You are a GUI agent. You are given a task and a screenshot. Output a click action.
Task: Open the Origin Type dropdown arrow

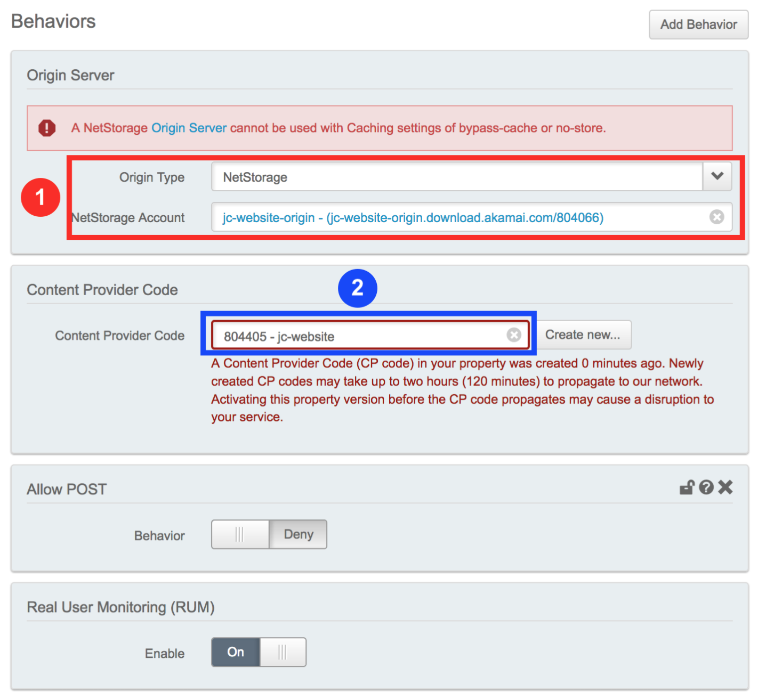717,176
